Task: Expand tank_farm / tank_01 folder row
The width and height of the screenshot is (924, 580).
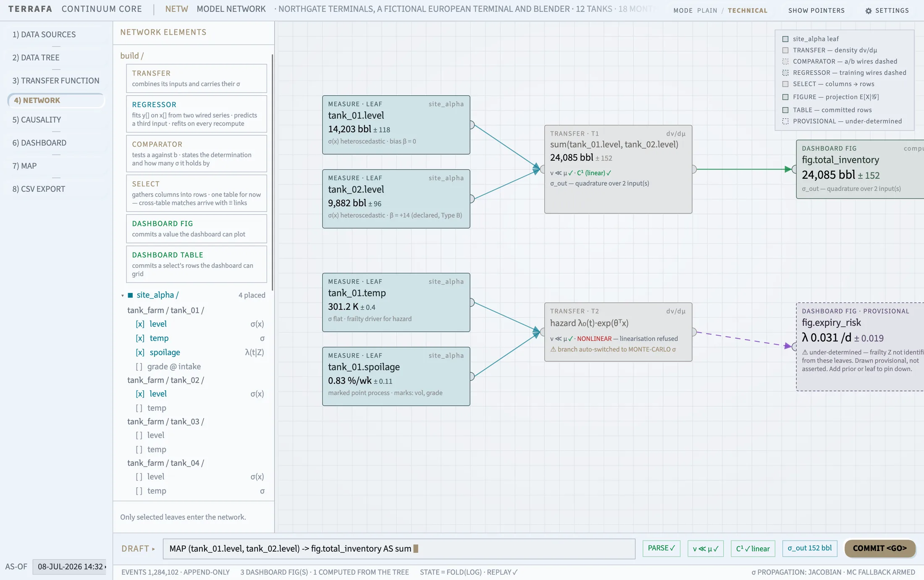Action: tap(165, 311)
